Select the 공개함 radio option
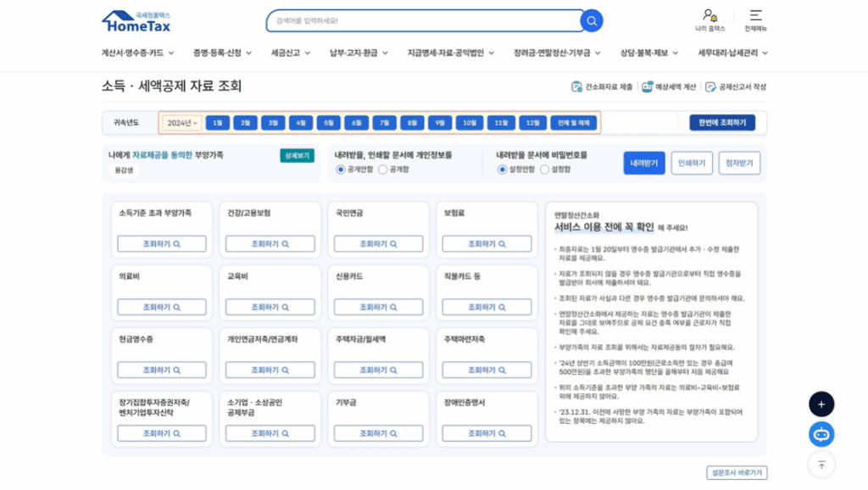 [382, 168]
